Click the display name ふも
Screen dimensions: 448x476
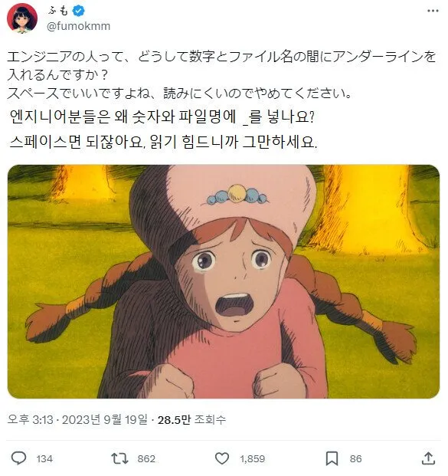pyautogui.click(x=58, y=11)
